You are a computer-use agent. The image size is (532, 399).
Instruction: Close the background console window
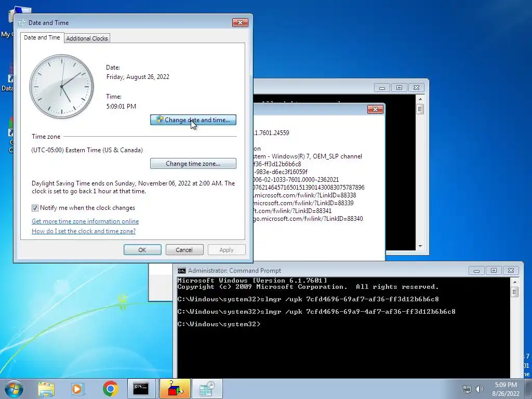(x=416, y=88)
